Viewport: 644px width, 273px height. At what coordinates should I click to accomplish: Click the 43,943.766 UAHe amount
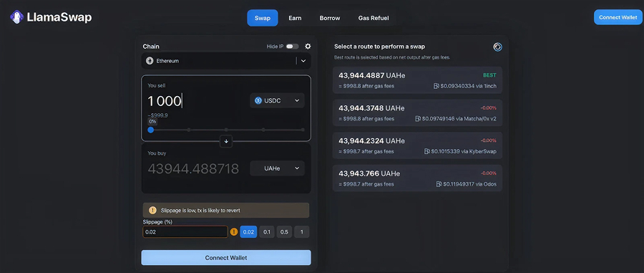pyautogui.click(x=369, y=173)
